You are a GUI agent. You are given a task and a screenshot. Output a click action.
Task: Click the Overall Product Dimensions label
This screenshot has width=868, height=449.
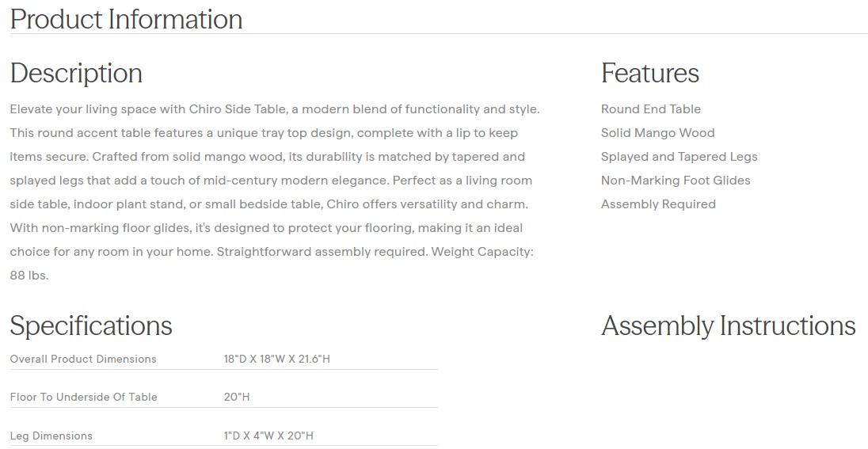tap(83, 360)
